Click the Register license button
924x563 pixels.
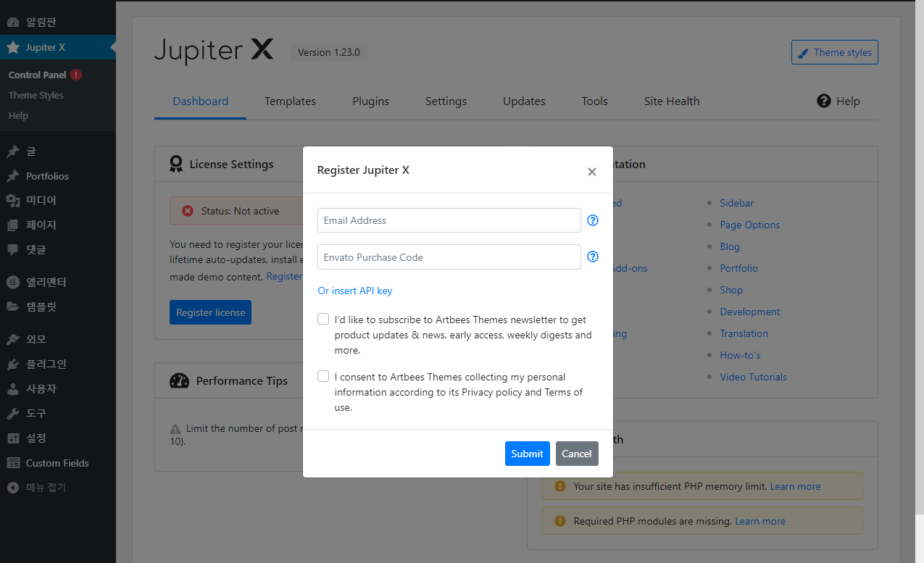click(210, 312)
